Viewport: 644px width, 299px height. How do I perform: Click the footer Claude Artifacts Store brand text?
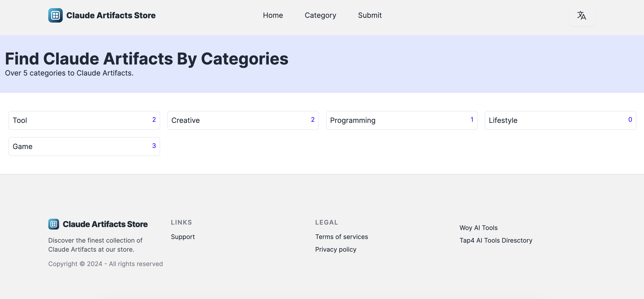coord(105,224)
